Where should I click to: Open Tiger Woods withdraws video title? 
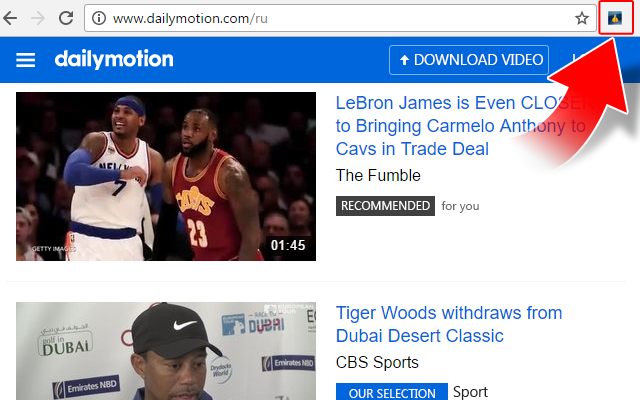click(449, 324)
